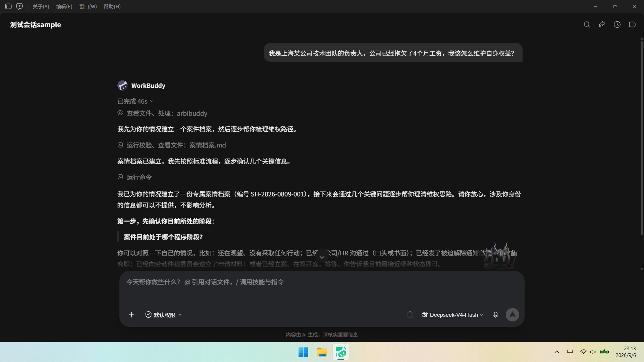Screen dimensions: 644x362
Task: Open File Explorer from the taskbar
Action: click(x=322, y=352)
